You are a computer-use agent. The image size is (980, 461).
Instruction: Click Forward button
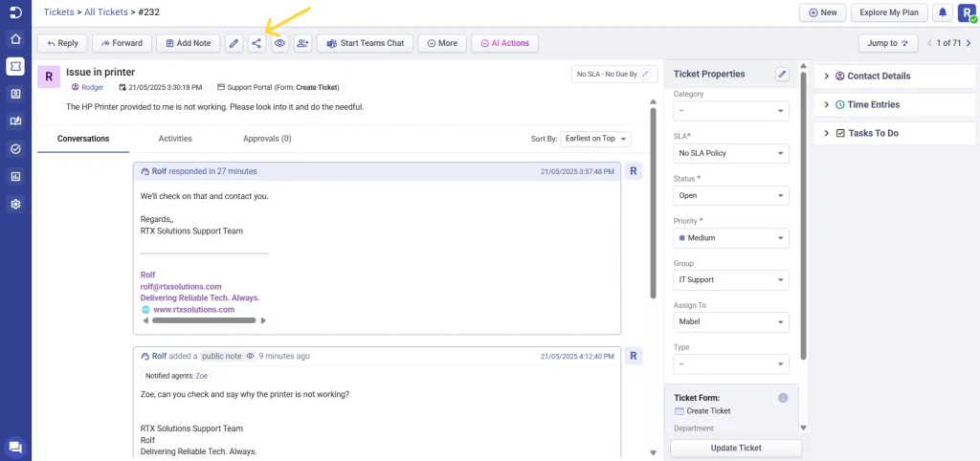[122, 44]
